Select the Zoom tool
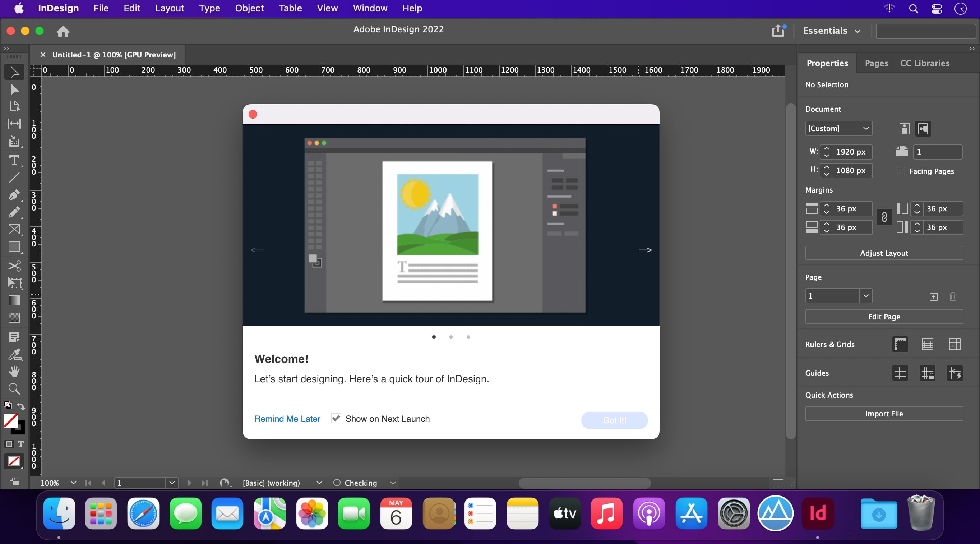The height and width of the screenshot is (544, 980). pos(14,388)
